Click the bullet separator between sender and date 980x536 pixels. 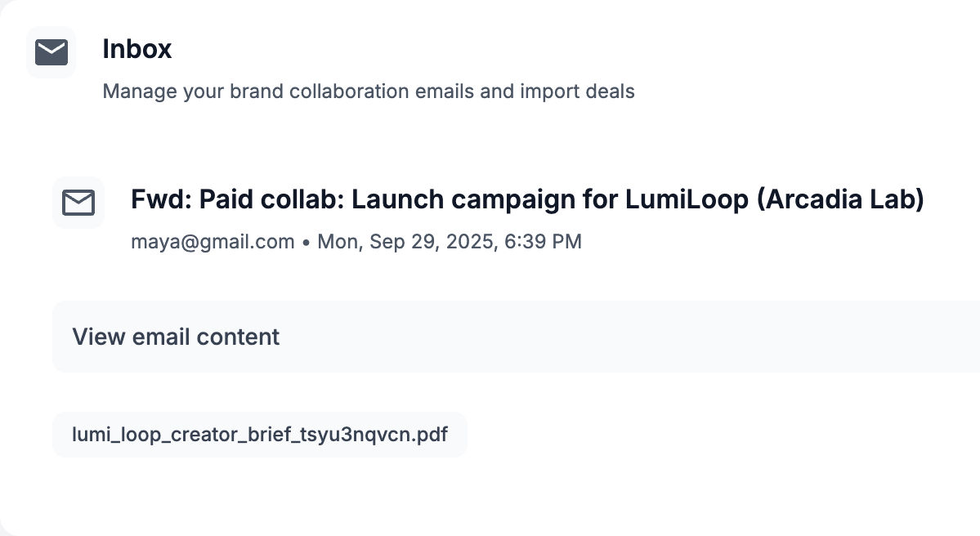(x=306, y=243)
